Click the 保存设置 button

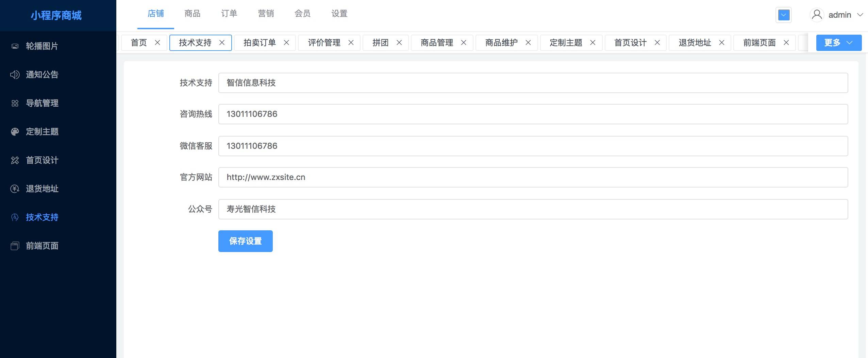tap(246, 241)
